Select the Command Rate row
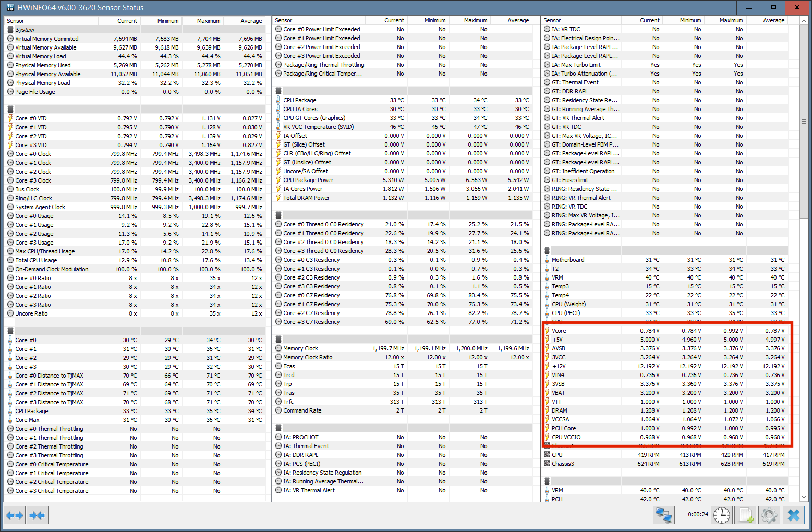This screenshot has width=812, height=532. 403,410
